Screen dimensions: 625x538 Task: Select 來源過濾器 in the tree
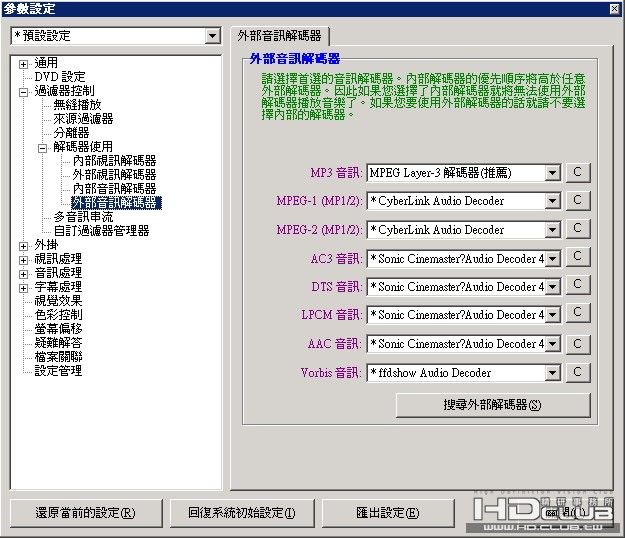tap(83, 119)
